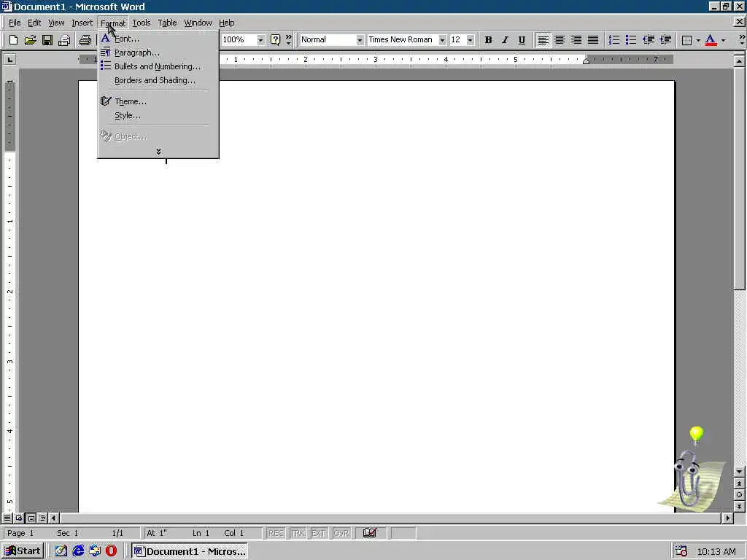
Task: Open the Times New Roman font dropdown
Action: [x=442, y=40]
